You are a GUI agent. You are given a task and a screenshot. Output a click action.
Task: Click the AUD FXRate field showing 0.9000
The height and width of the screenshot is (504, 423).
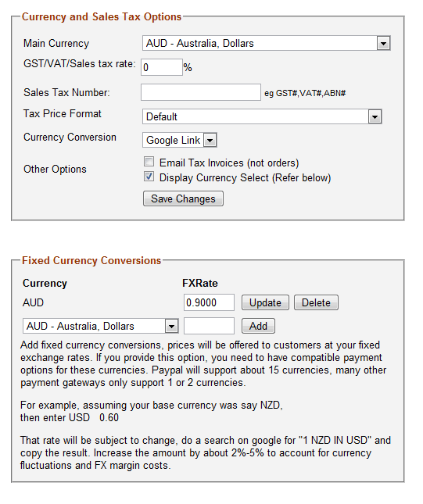click(x=209, y=302)
